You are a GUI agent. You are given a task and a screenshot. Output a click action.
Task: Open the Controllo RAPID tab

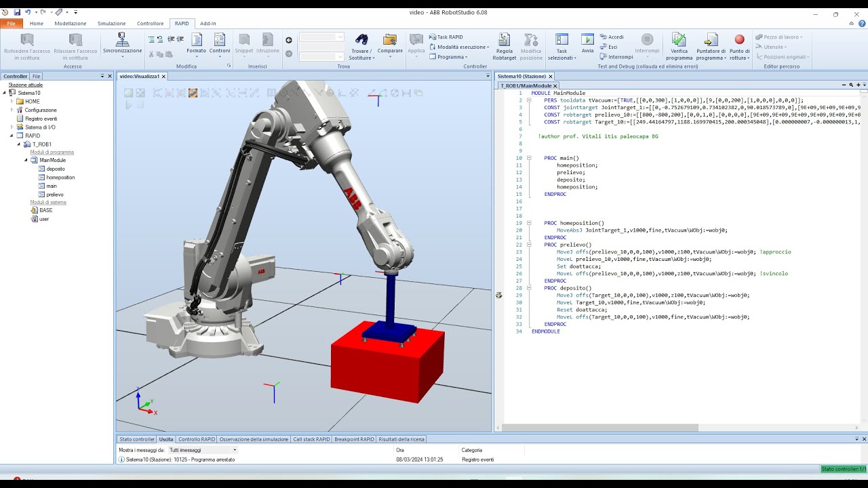click(x=197, y=439)
